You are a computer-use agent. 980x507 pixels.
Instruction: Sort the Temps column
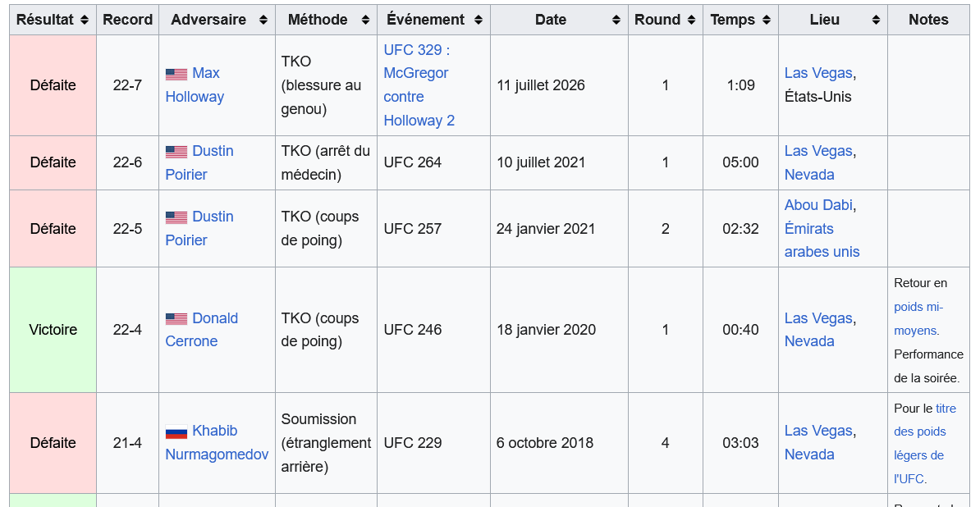[767, 20]
